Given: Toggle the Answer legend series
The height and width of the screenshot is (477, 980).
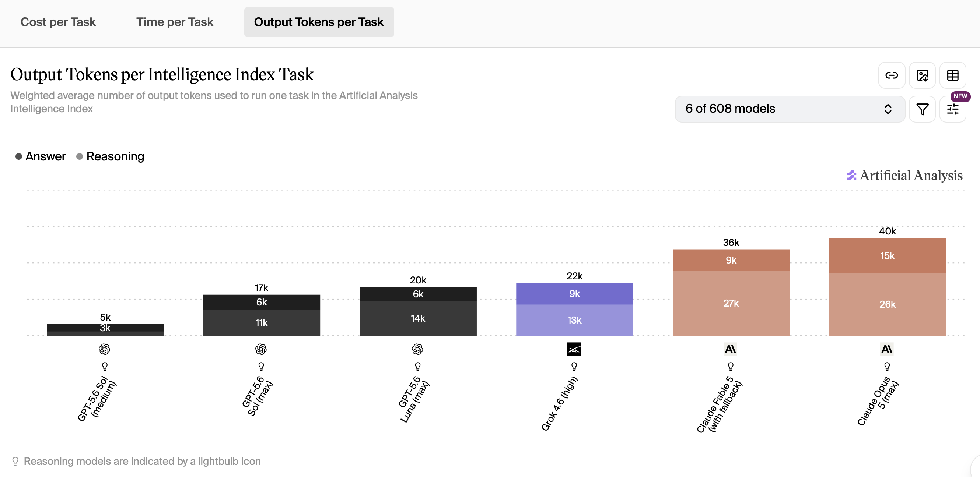Looking at the screenshot, I should [x=40, y=156].
